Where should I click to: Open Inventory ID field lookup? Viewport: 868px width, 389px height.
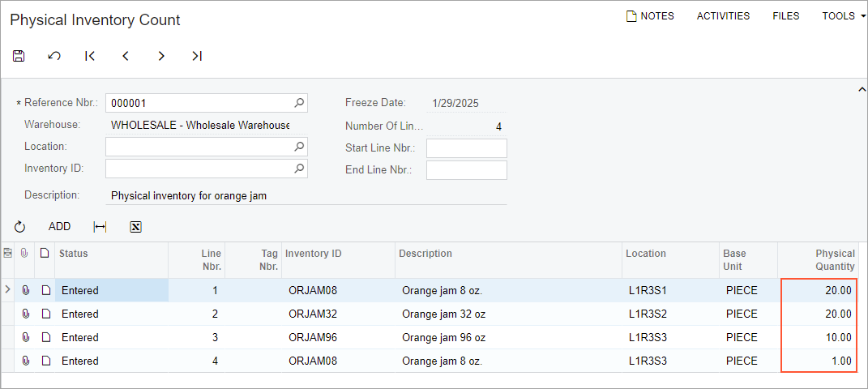[299, 169]
